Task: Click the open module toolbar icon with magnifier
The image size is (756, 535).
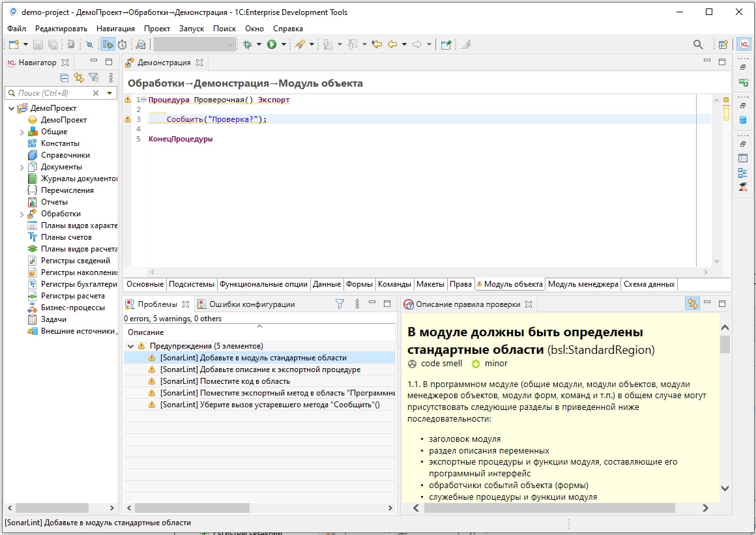Action: pyautogui.click(x=141, y=44)
